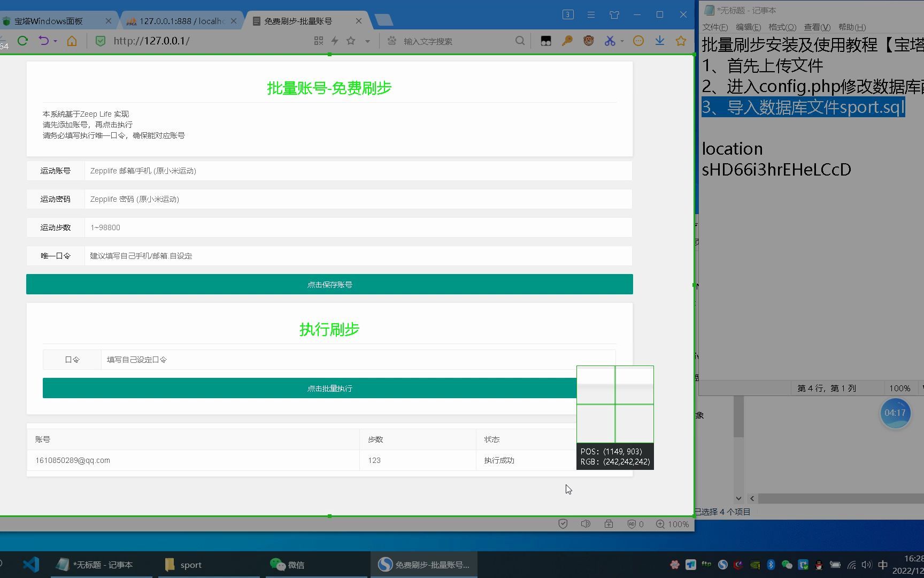This screenshot has height=578, width=924.
Task: Click the Bluetooth tray icon
Action: (771, 565)
